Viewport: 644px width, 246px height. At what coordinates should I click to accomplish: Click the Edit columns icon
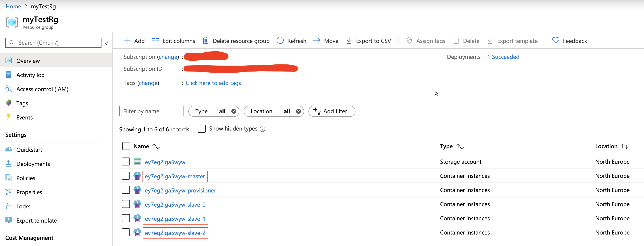155,41
